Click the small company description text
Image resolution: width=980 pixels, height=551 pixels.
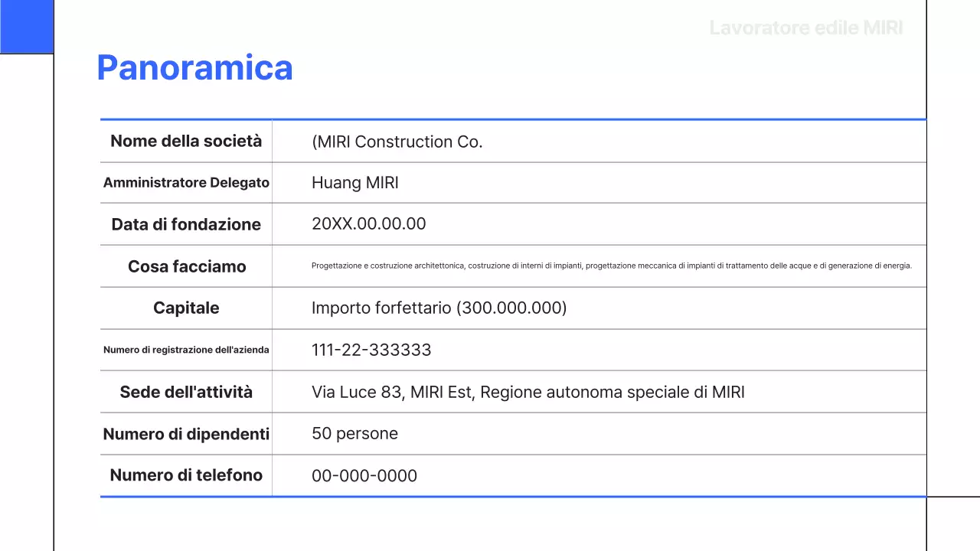tap(612, 266)
